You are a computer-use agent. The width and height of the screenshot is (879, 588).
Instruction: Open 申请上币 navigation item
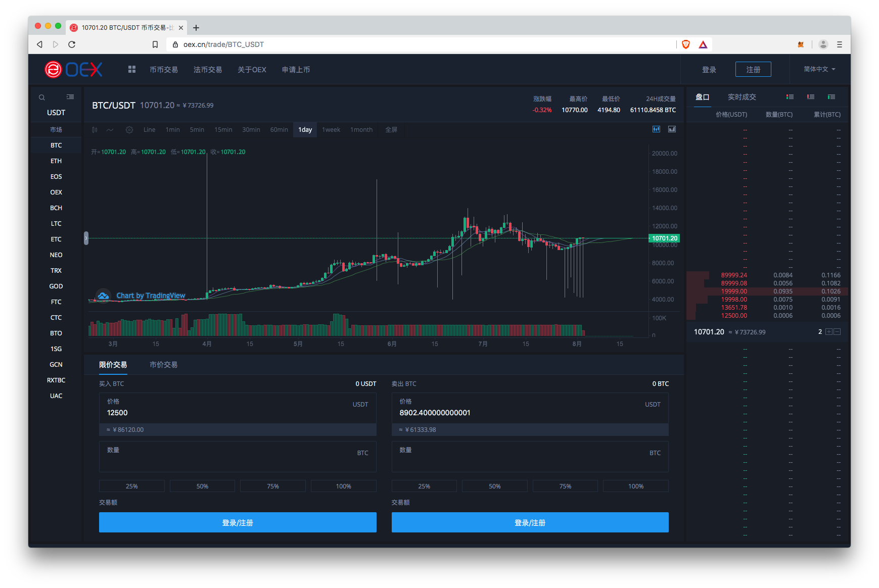[296, 70]
